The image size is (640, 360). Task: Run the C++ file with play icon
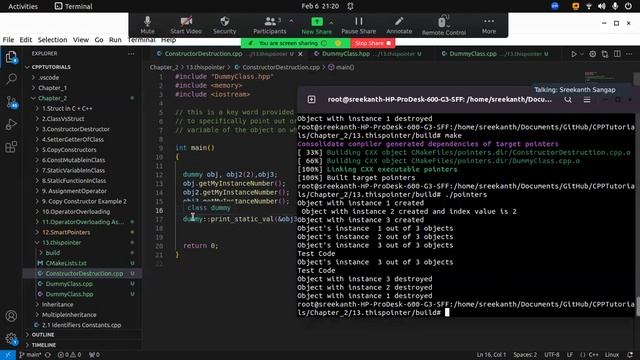[x=573, y=54]
